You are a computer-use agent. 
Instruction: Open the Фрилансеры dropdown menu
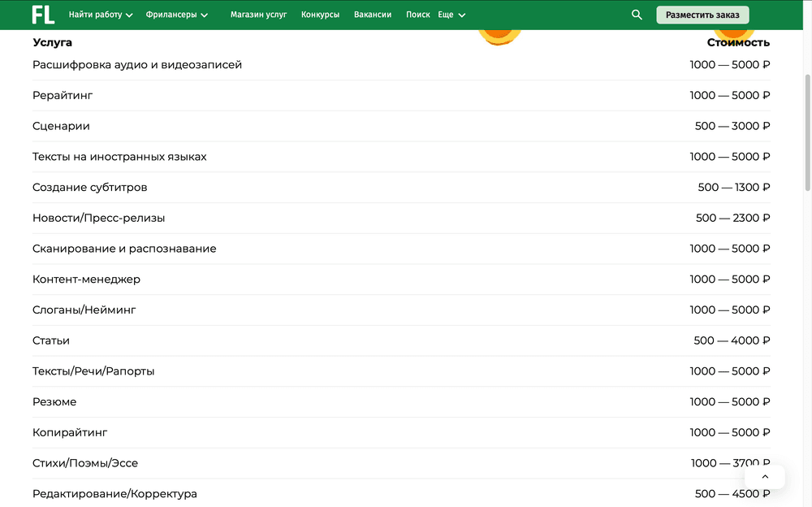(x=176, y=15)
